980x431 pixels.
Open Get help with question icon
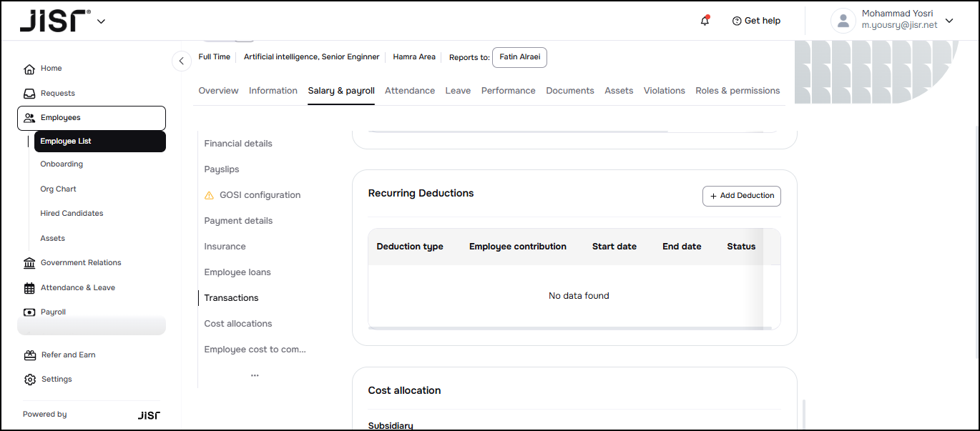737,21
